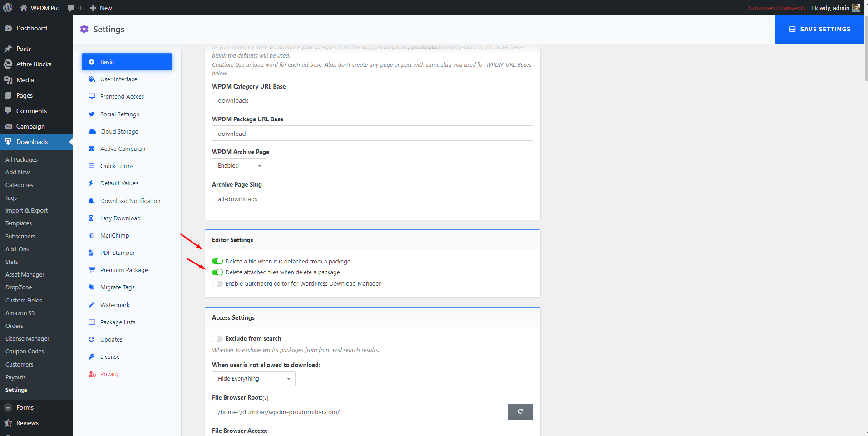Screen dimensions: 868x436
Task: Click the Campaign envelope icon in the sidebar
Action: pyautogui.click(x=8, y=126)
